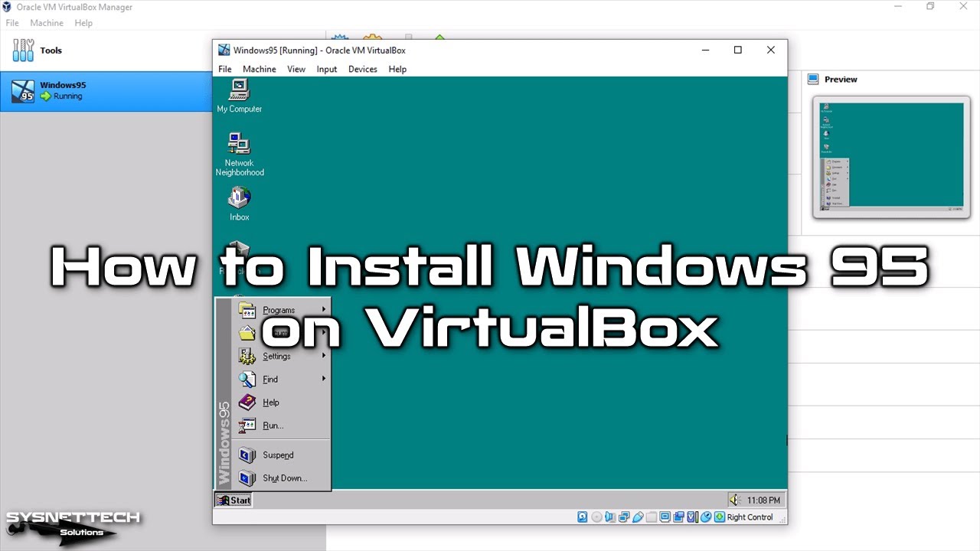Expand the Programs submenu arrow
This screenshot has height=551, width=980.
(x=324, y=309)
